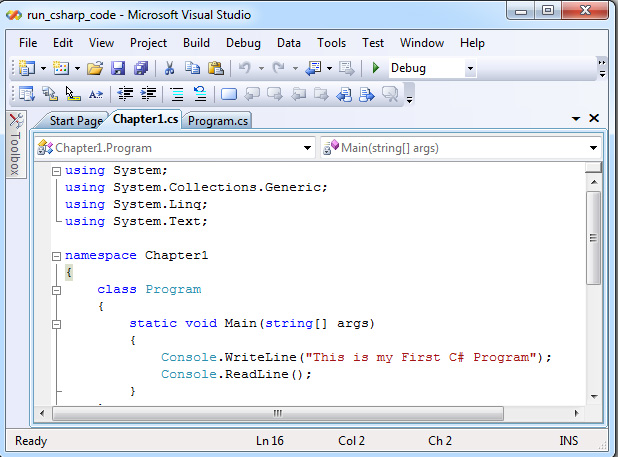The height and width of the screenshot is (457, 618).
Task: Open the View menu
Action: [x=101, y=43]
